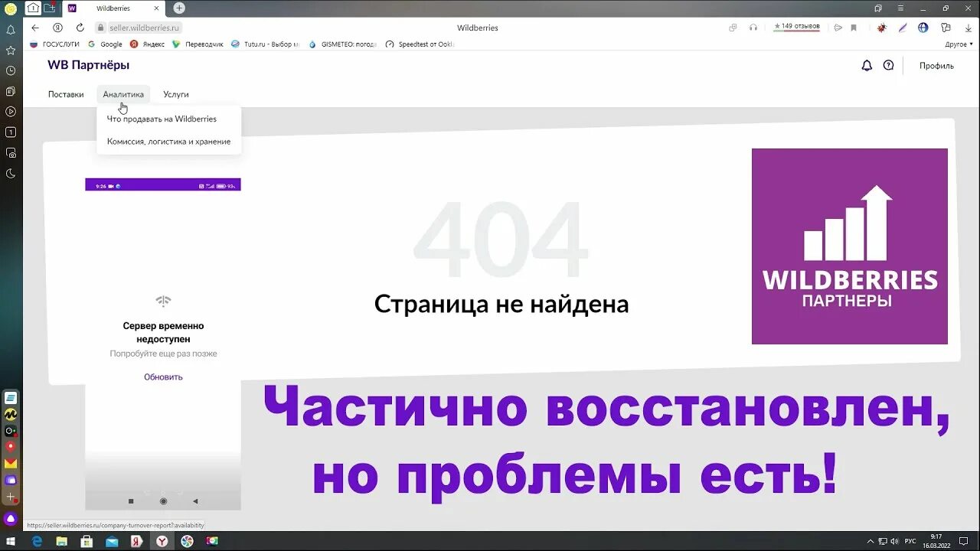Screen dimensions: 980x551
Task: Click the headphones read-aloud icon
Action: tap(753, 28)
